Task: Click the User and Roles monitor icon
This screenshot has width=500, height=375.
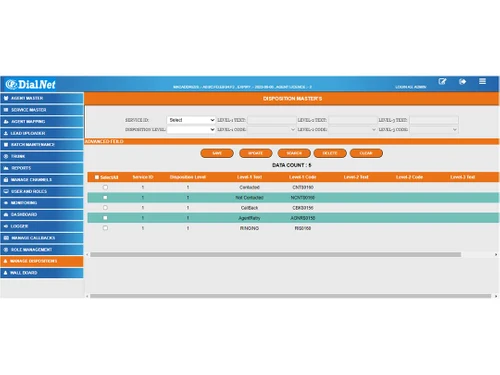Action: coord(6,191)
